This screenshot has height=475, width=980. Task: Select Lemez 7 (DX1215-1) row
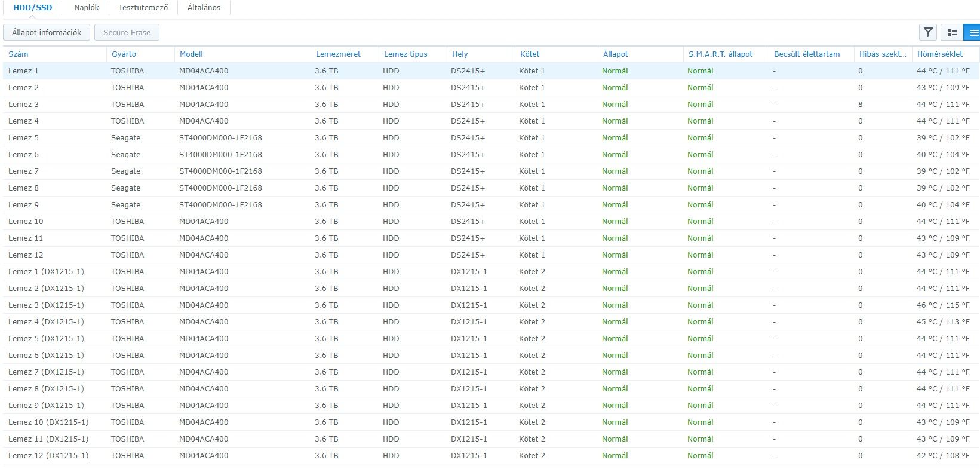pyautogui.click(x=491, y=372)
